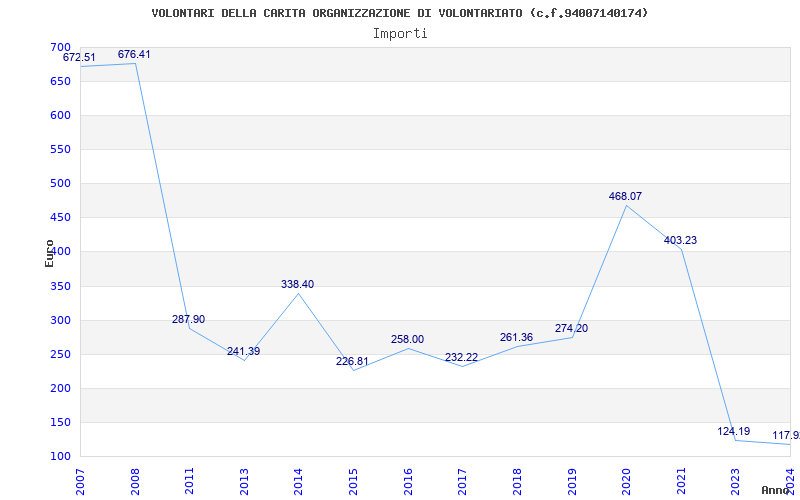Click the 403.23 value label

coord(680,240)
